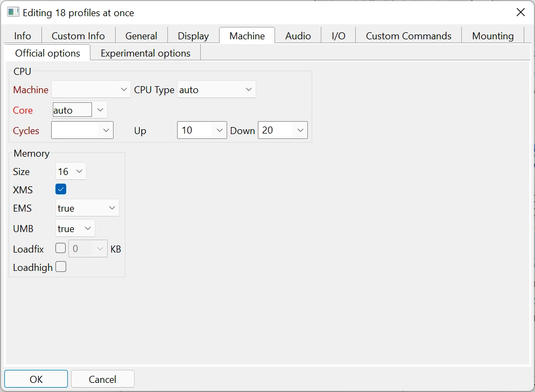Open the Experimental options tab

[x=145, y=53]
